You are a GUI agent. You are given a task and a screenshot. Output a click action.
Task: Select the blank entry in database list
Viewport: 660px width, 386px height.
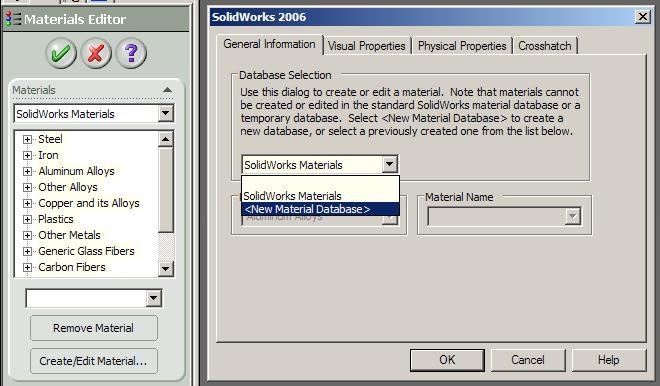pos(320,183)
